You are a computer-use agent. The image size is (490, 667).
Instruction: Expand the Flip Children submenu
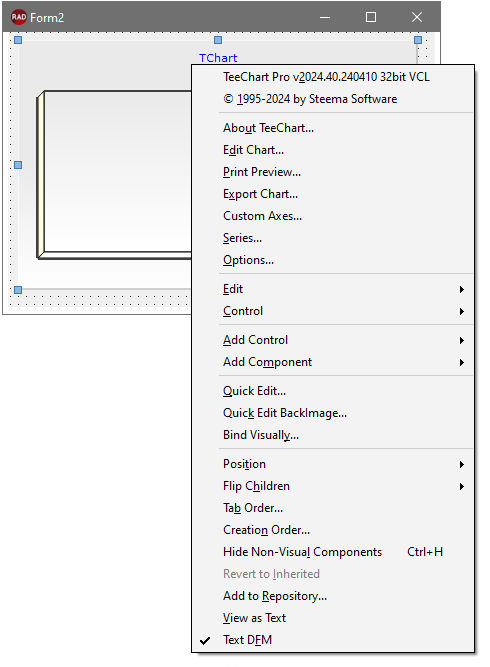pos(333,486)
